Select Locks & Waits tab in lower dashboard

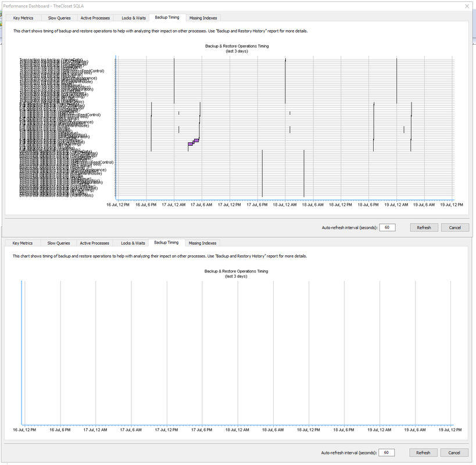133,243
